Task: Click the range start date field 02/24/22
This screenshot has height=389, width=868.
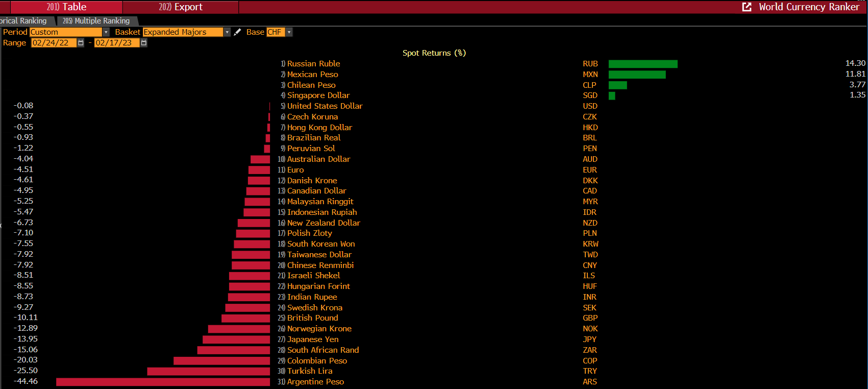Action: [54, 43]
